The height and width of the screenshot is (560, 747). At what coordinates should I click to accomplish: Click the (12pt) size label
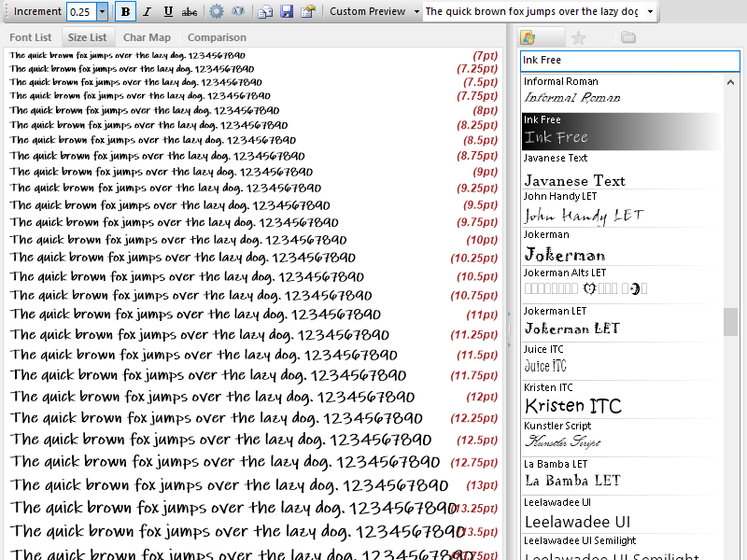tap(482, 398)
